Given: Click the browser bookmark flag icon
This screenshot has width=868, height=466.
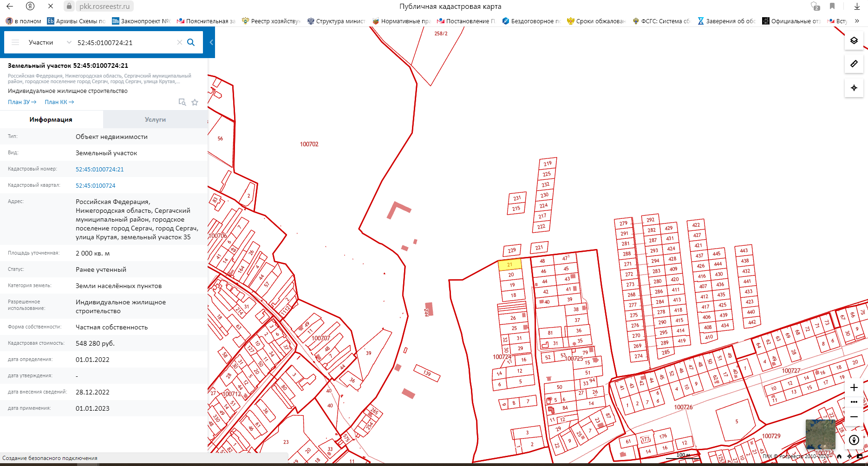Looking at the screenshot, I should point(832,6).
